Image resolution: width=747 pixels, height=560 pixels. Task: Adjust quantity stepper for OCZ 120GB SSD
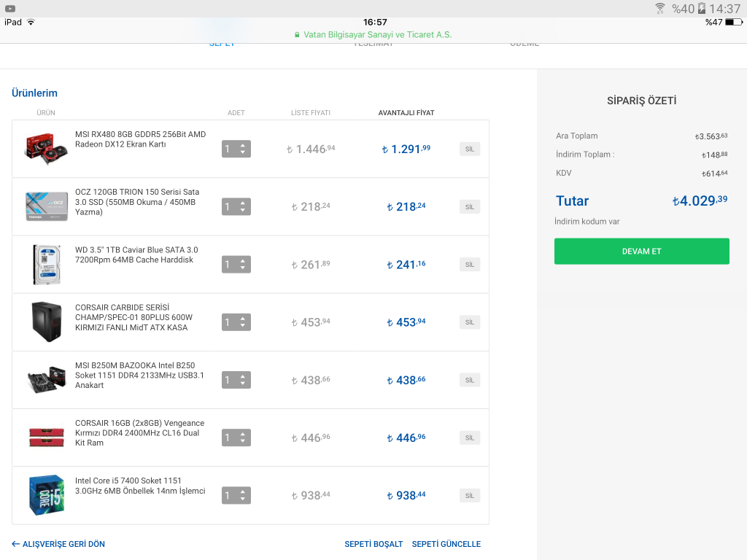click(x=236, y=206)
